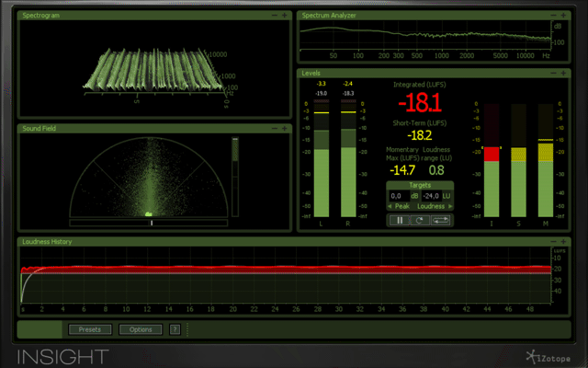Screen dimensions: 588x368
Task: Collapse the Levels panel with minus
Action: pos(550,73)
